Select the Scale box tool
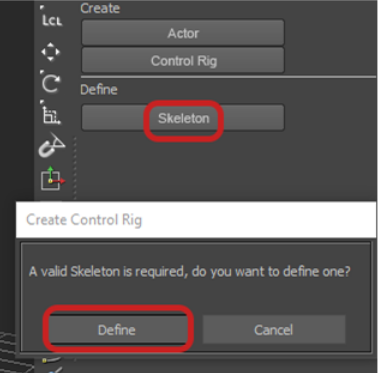This screenshot has width=378, height=373. click(51, 115)
